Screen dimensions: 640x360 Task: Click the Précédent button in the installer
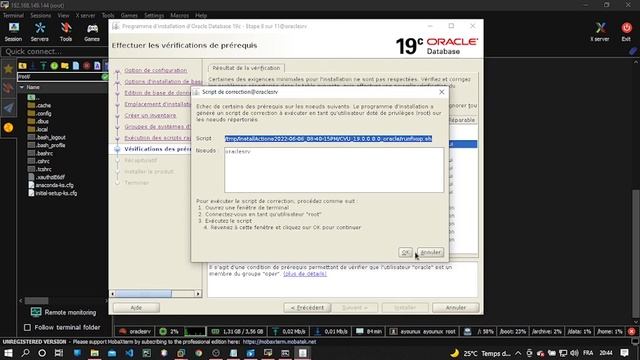point(307,307)
